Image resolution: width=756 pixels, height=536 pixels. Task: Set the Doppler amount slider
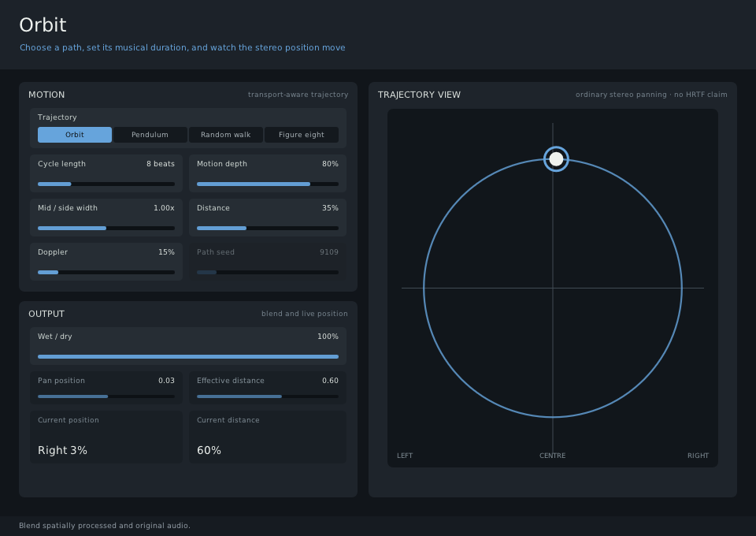point(106,272)
